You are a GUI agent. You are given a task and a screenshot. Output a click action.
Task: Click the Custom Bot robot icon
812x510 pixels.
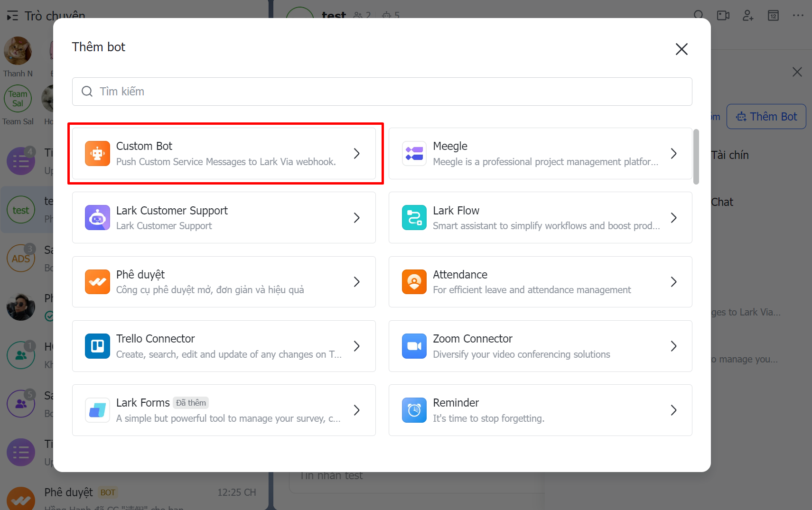coord(97,154)
